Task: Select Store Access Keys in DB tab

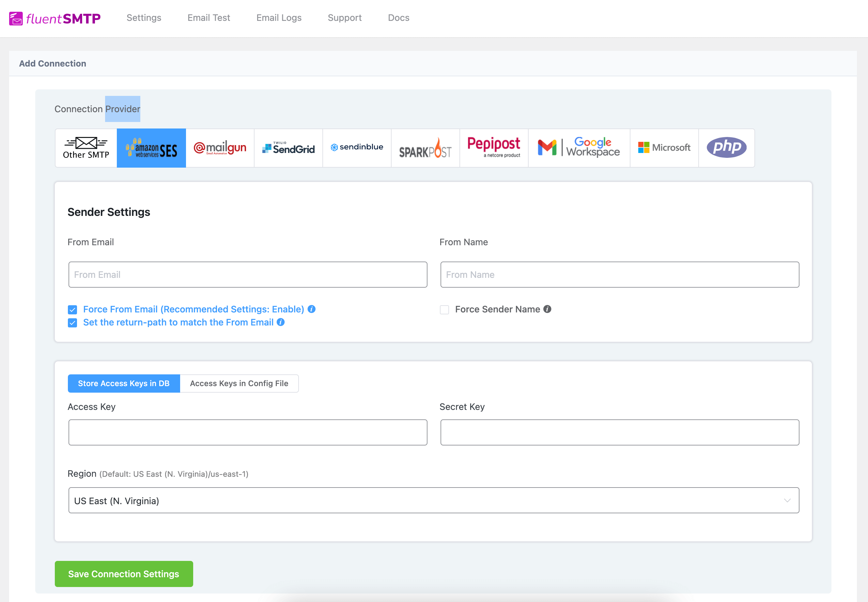Action: click(124, 383)
